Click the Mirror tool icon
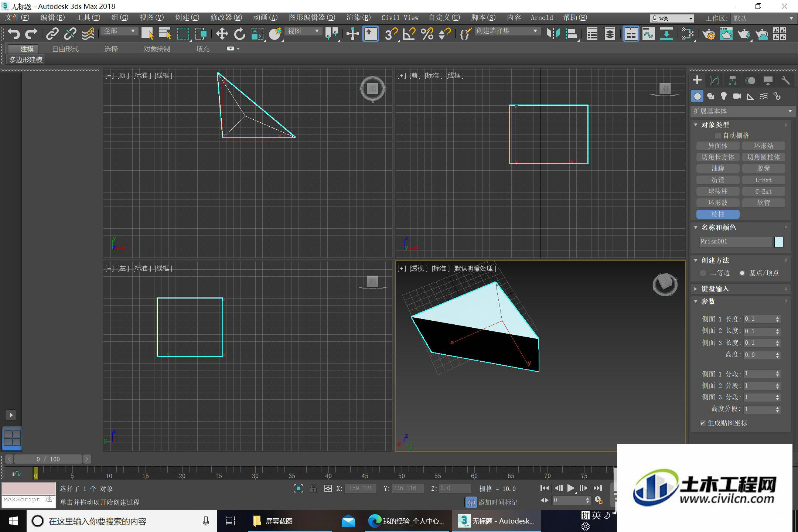798x532 pixels. 553,34
